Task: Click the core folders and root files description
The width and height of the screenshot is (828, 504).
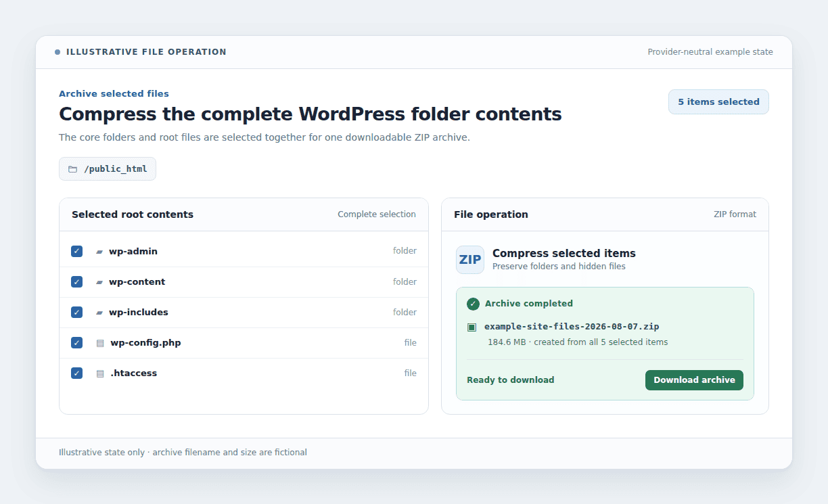Action: point(264,137)
